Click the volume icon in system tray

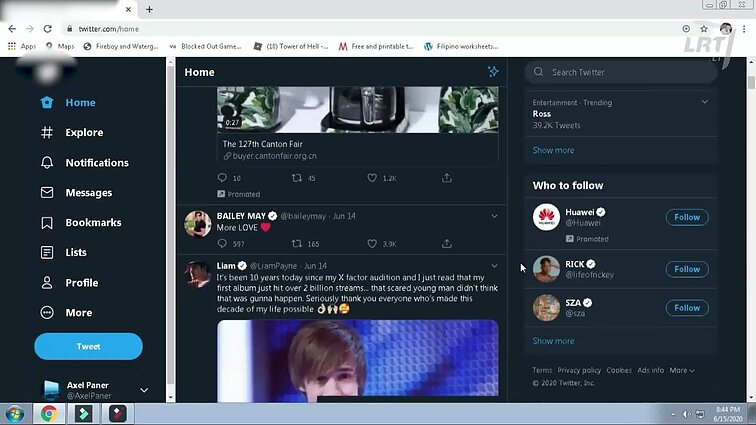pos(686,414)
